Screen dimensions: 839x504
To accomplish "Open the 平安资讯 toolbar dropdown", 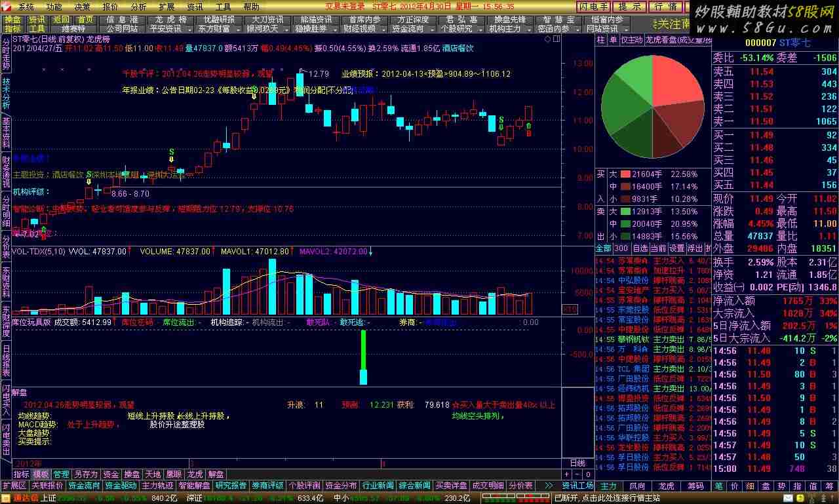I will point(170,29).
